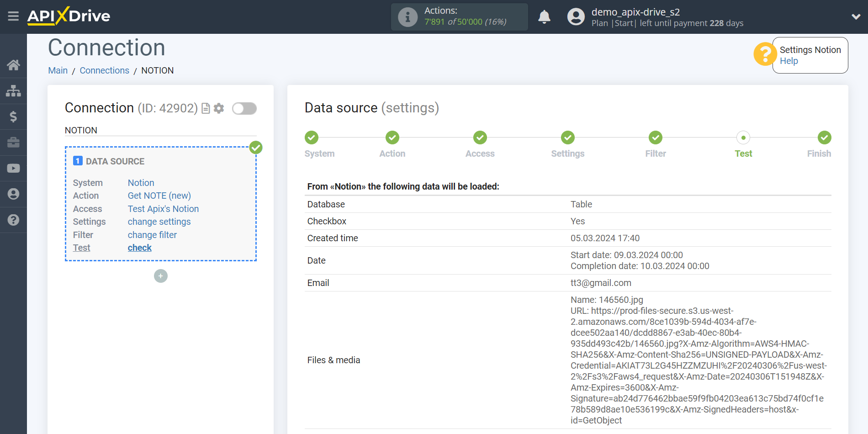Open the help question sidebar icon
Viewport: 868px width, 434px height.
[x=13, y=220]
